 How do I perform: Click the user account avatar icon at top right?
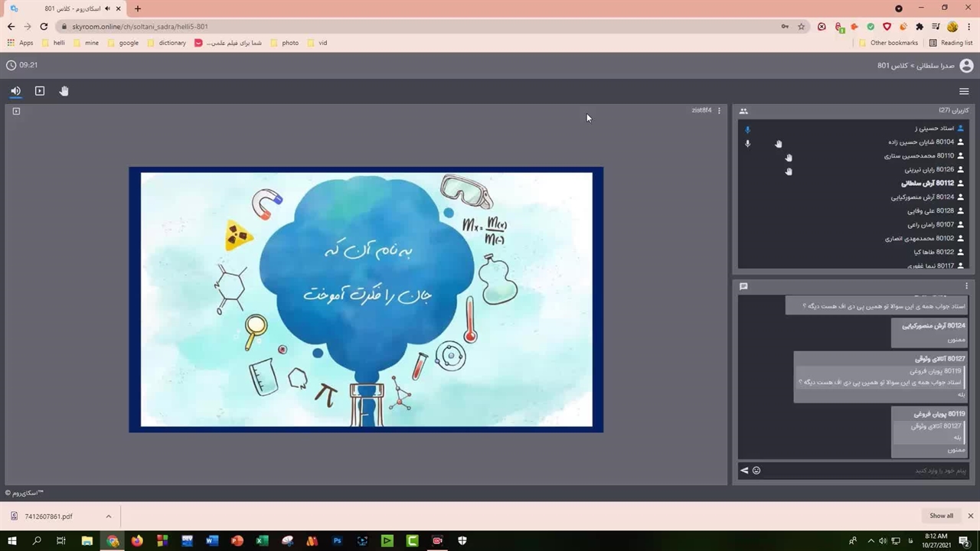[966, 66]
